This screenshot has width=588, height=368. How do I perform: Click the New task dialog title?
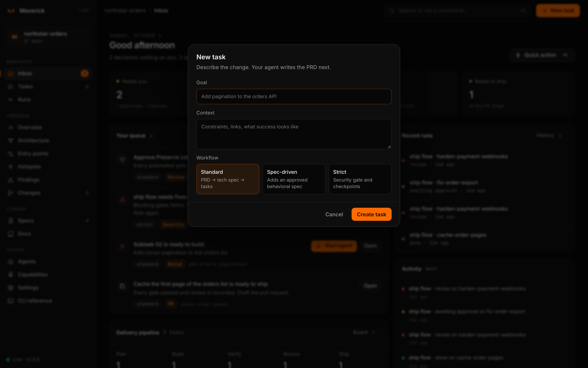tap(211, 57)
